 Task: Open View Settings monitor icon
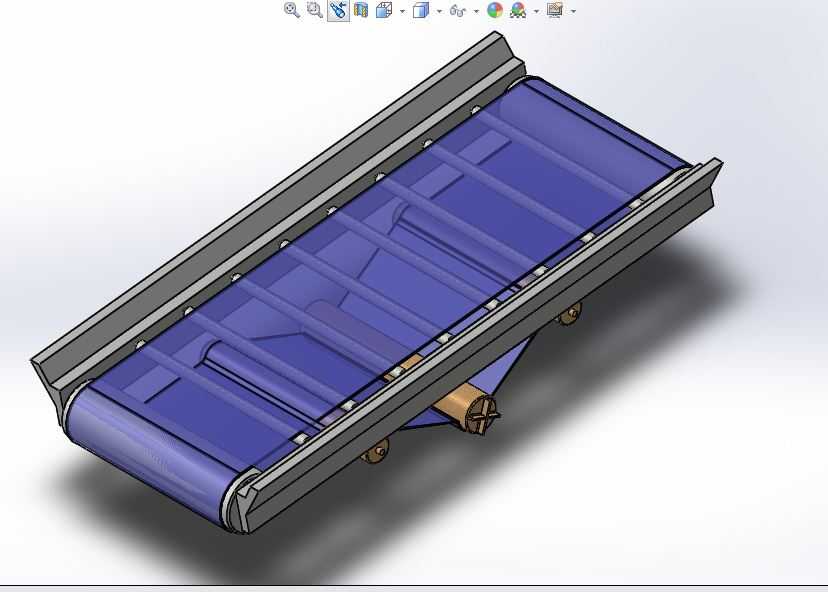(x=554, y=10)
